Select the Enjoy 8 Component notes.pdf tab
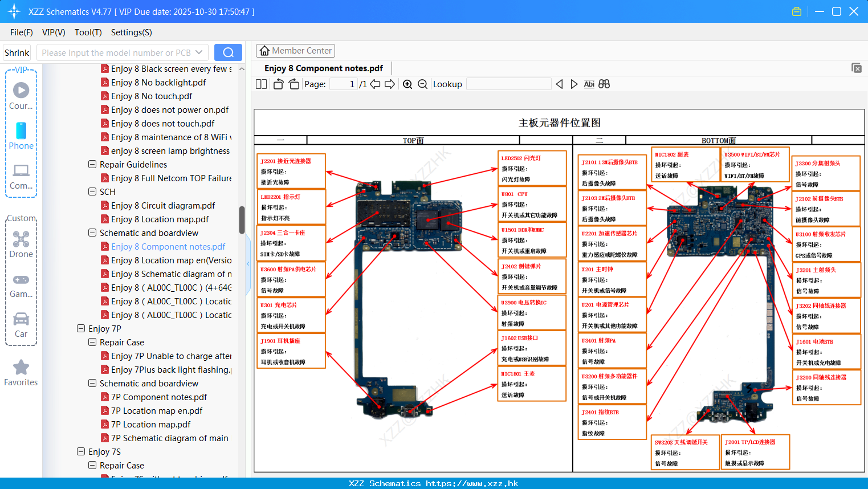 (x=324, y=68)
